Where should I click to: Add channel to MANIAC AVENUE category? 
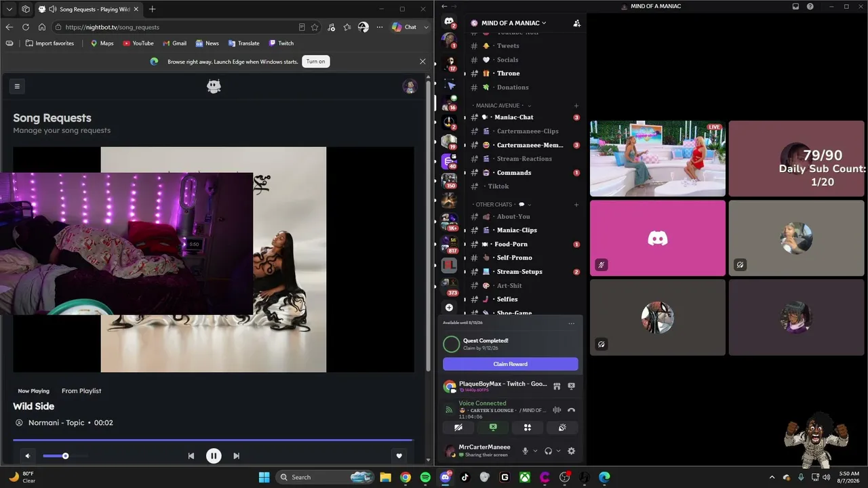point(576,106)
